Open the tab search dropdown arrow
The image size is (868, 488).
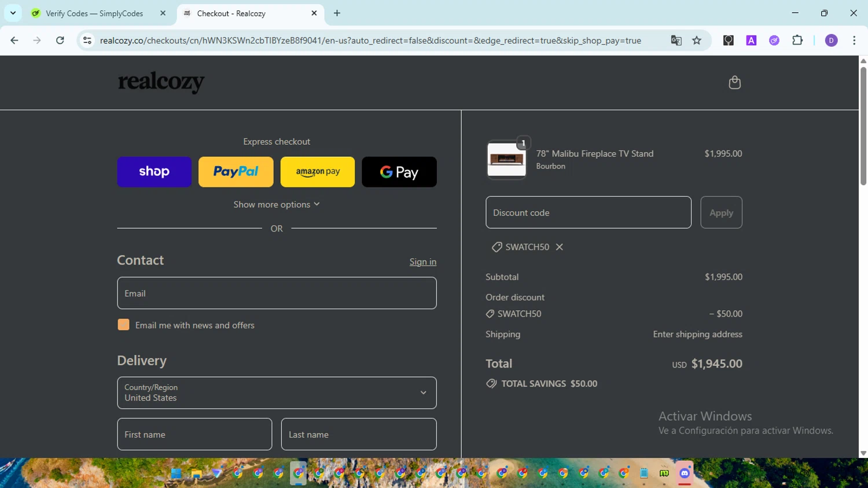tap(13, 13)
